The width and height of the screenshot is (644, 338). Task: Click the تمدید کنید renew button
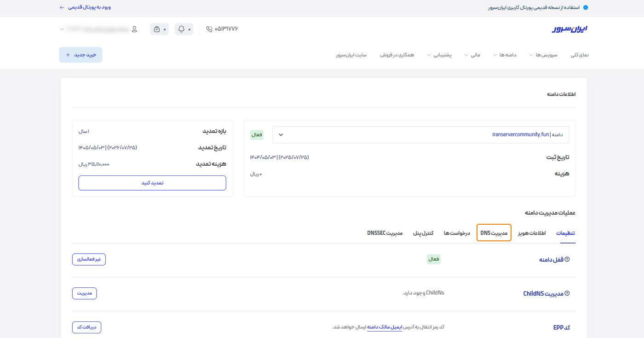tap(152, 183)
